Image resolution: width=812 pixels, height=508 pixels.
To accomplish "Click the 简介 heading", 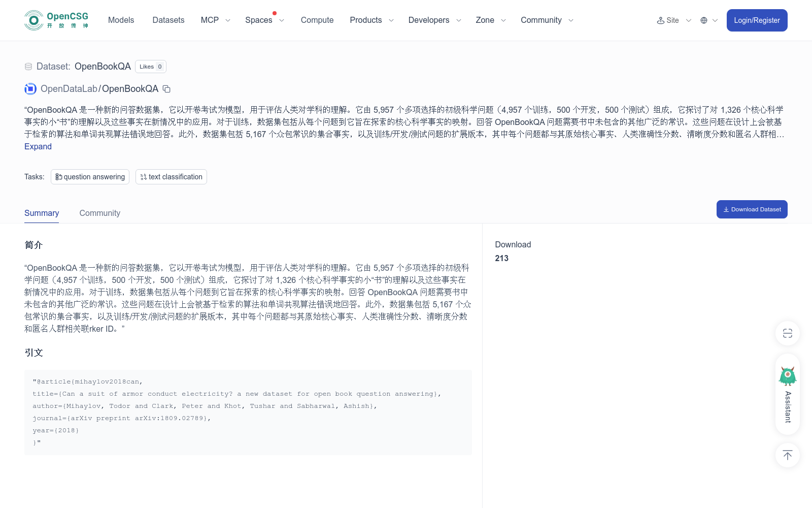I will point(33,245).
